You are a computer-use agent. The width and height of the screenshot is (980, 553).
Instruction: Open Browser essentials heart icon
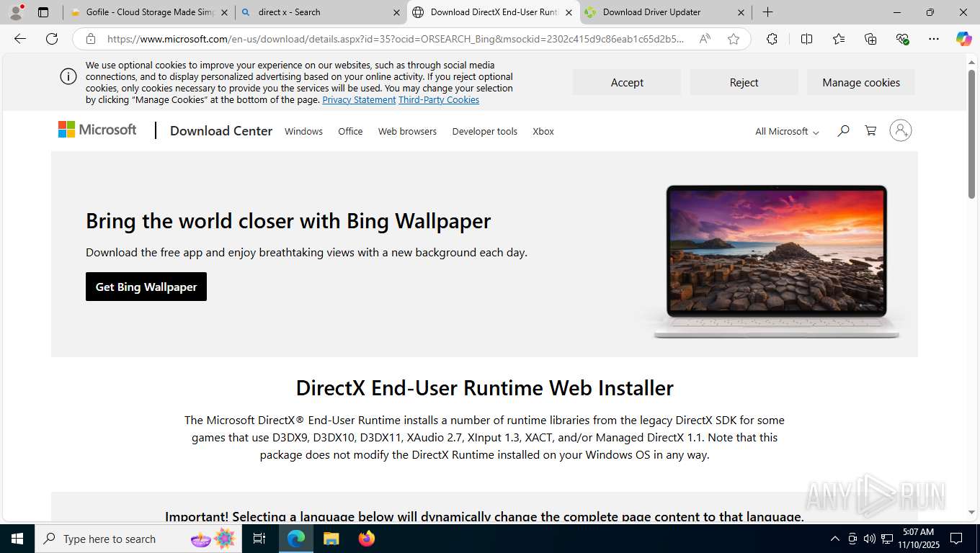902,39
